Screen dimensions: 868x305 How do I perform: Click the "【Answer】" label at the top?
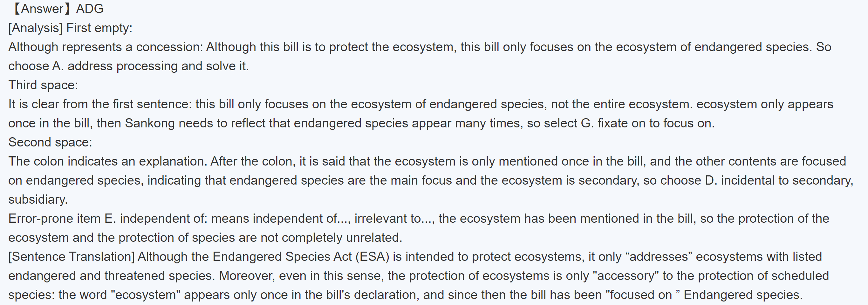click(x=41, y=9)
